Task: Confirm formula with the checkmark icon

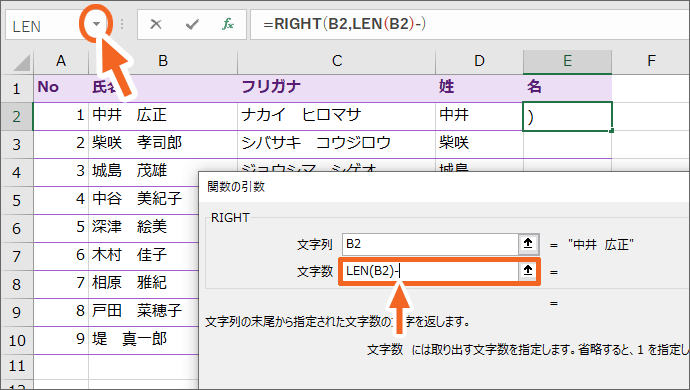Action: click(x=192, y=24)
